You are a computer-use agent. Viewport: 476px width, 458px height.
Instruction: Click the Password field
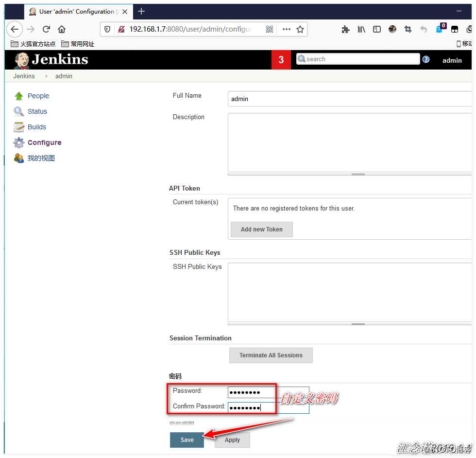click(x=268, y=392)
